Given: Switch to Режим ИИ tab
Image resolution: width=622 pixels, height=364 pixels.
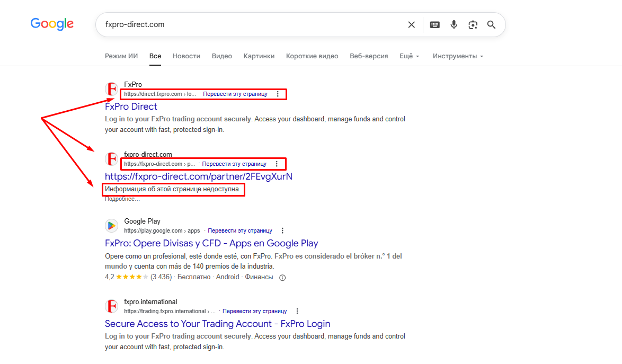Looking at the screenshot, I should 121,56.
